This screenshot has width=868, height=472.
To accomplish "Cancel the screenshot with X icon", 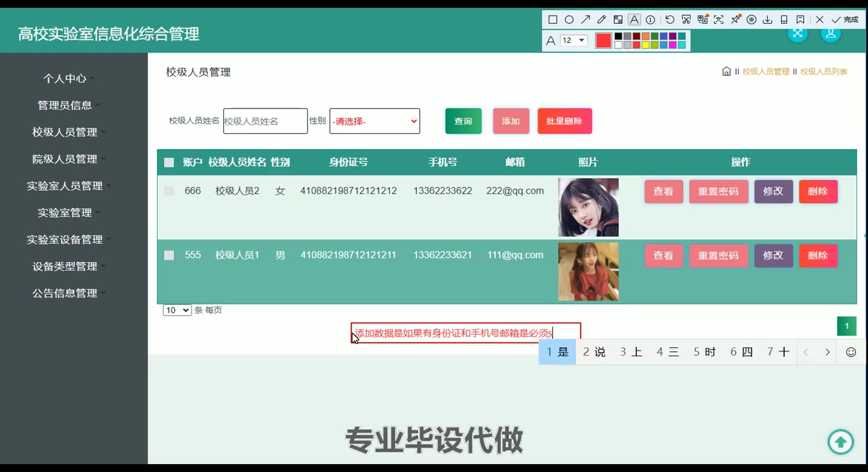I will pos(820,20).
